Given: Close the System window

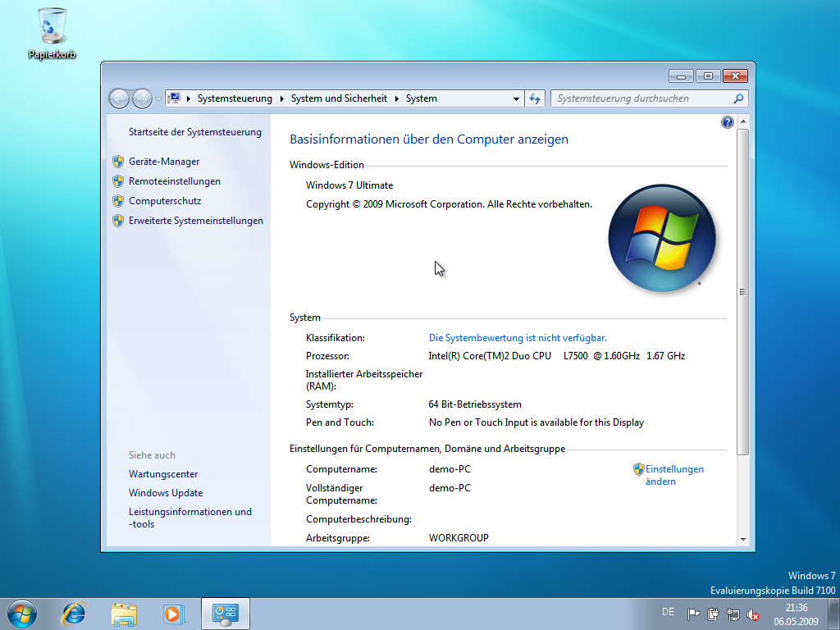Looking at the screenshot, I should tap(736, 76).
